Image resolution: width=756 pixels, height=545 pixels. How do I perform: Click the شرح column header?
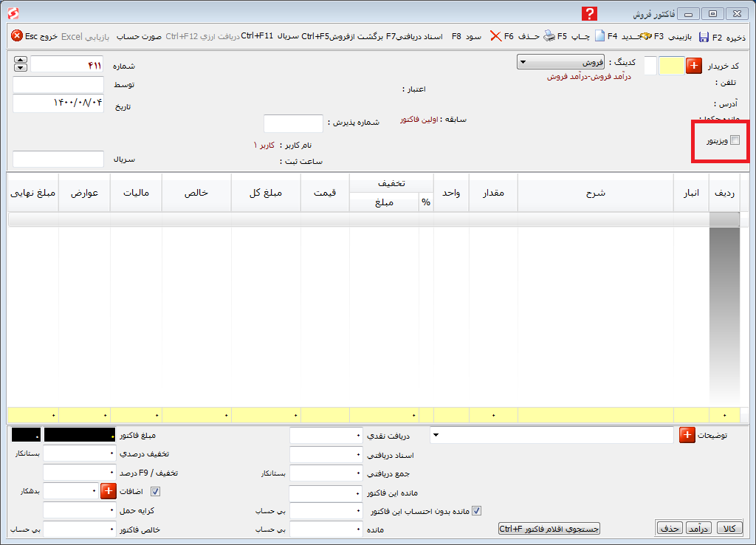tap(596, 193)
